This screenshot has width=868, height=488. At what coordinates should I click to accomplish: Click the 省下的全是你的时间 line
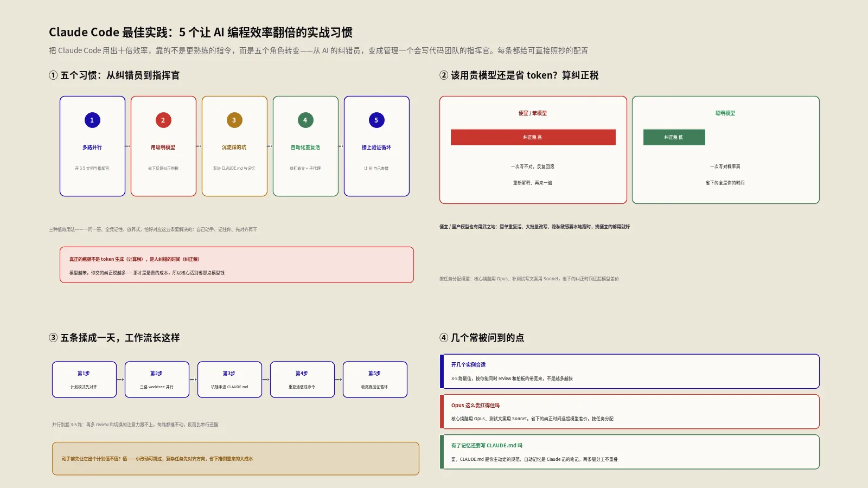coord(725,183)
